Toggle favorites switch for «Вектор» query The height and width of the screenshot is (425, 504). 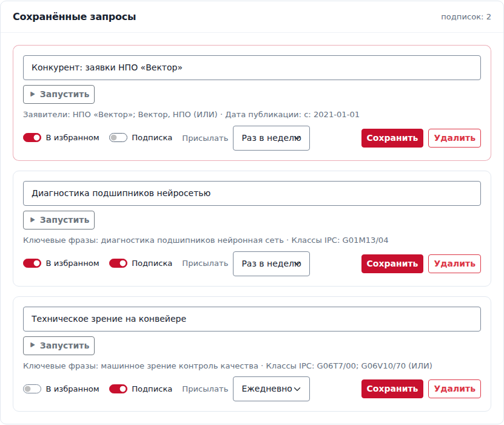pos(32,138)
